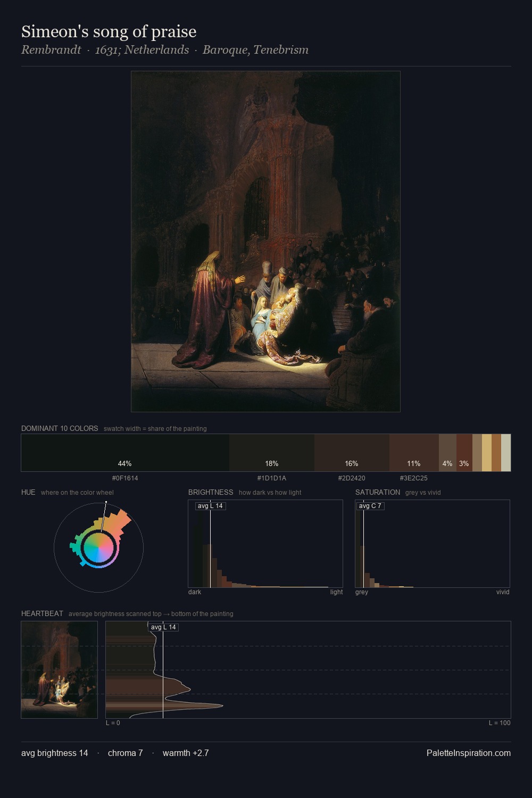Click the 18% dominant color swatch
Screen dimensions: 532x798
click(x=272, y=453)
